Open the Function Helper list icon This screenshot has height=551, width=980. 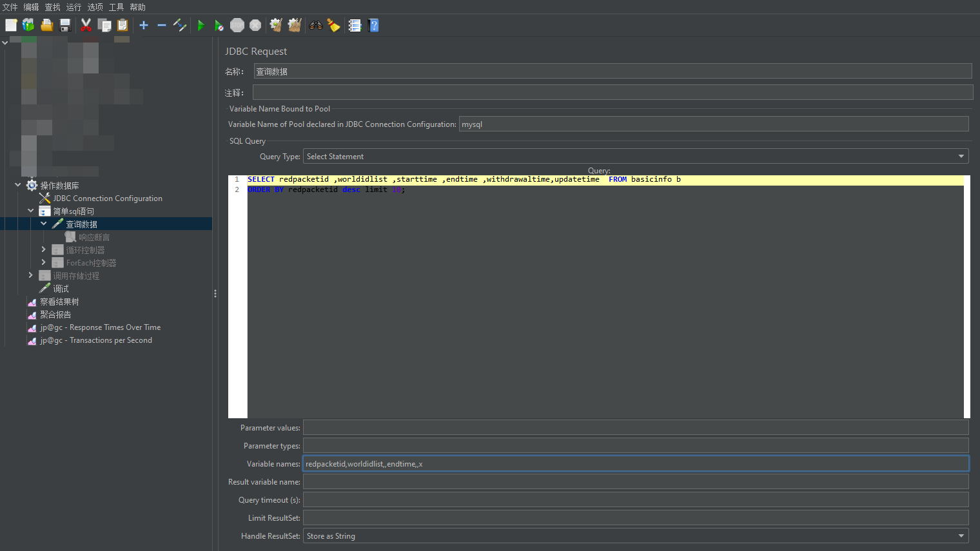click(355, 25)
